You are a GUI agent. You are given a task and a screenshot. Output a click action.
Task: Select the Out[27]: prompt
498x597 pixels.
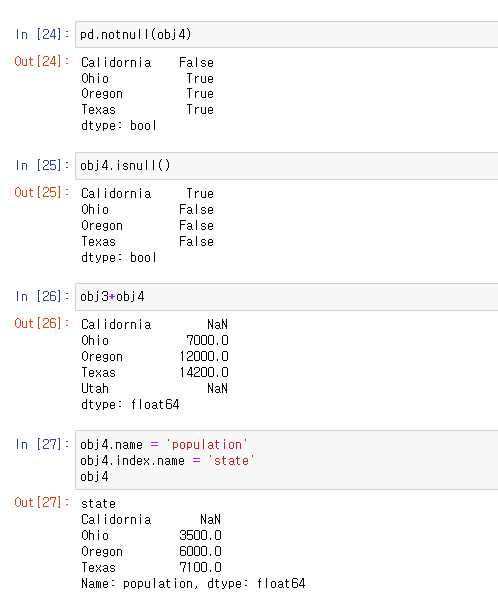click(x=42, y=502)
